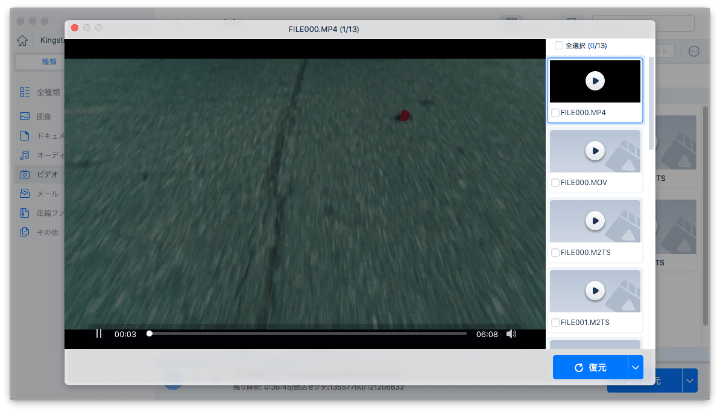719x412 pixels.
Task: Check the FILE000.MOV checkbox
Action: point(555,183)
